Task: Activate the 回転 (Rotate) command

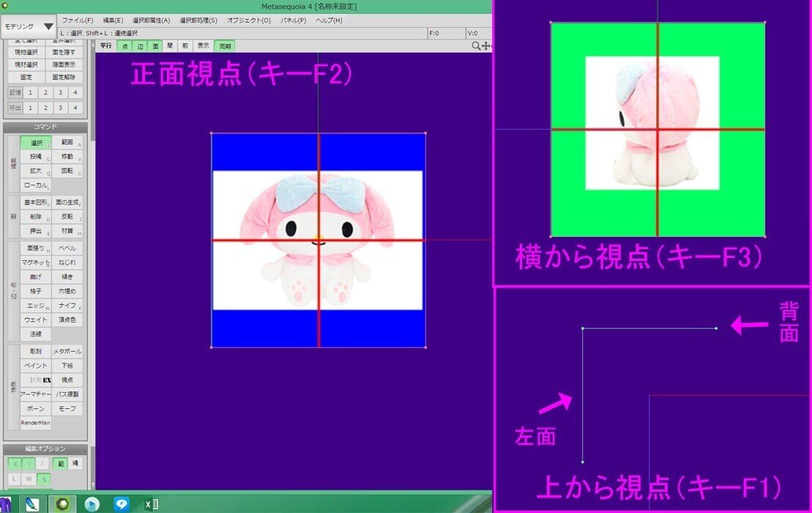Action: click(x=67, y=170)
